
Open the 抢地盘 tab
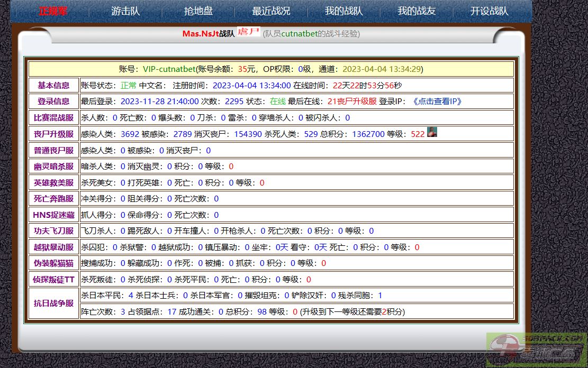click(198, 11)
